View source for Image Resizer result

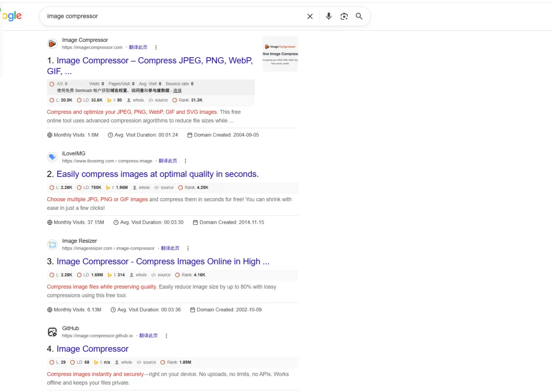point(161,275)
